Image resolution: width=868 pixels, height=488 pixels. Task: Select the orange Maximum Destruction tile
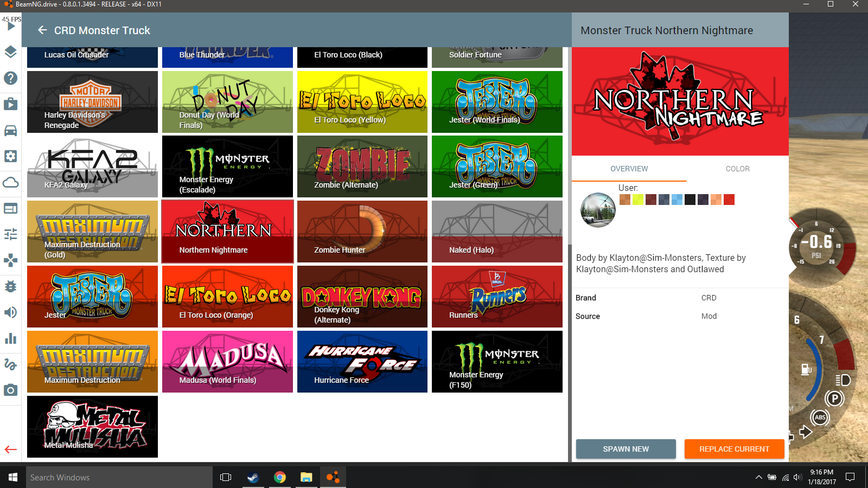tap(92, 362)
